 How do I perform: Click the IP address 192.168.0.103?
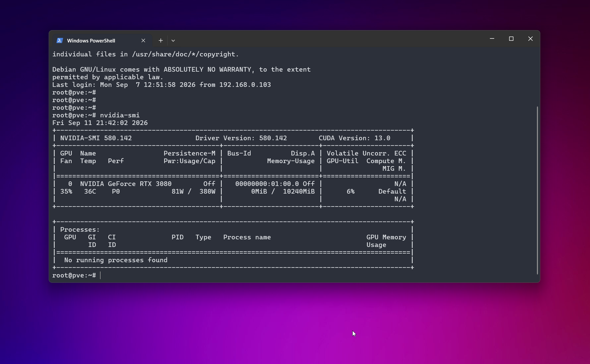(245, 85)
